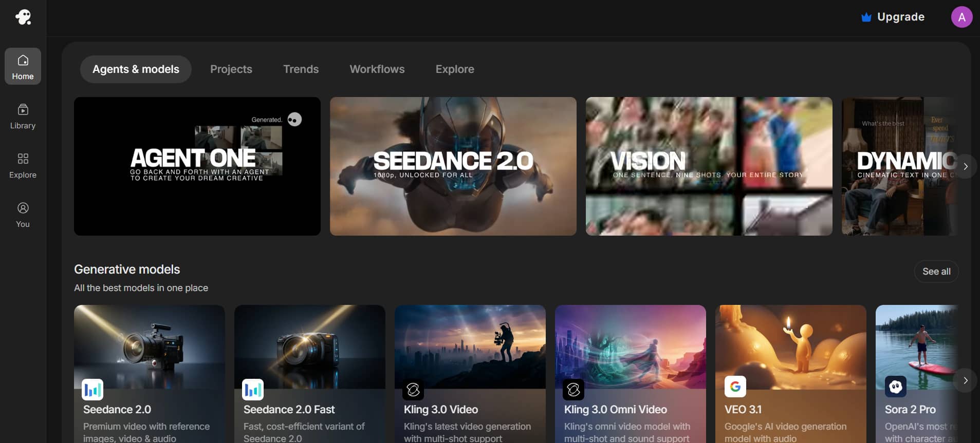
Task: Click the blue crown Upgrade icon
Action: click(x=866, y=17)
